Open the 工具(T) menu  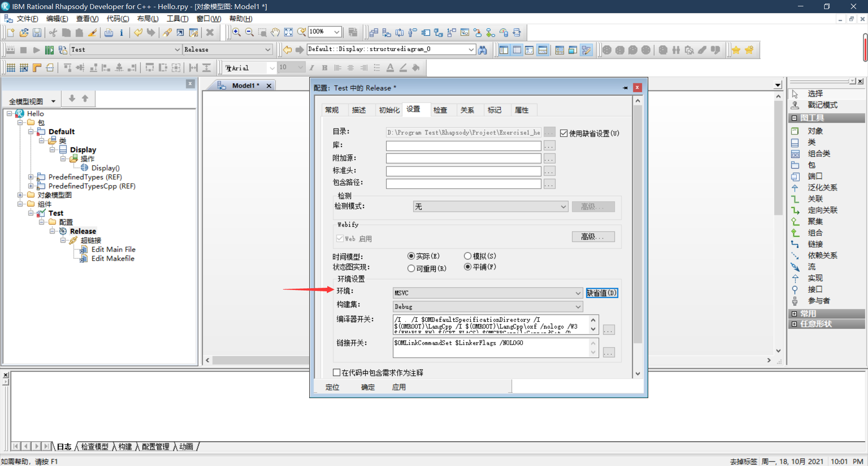tap(177, 19)
